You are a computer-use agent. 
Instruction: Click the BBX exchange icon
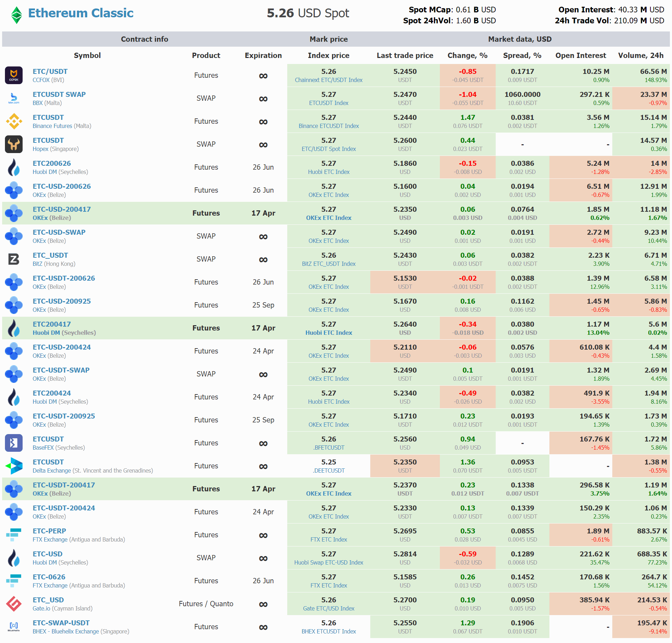click(x=14, y=98)
